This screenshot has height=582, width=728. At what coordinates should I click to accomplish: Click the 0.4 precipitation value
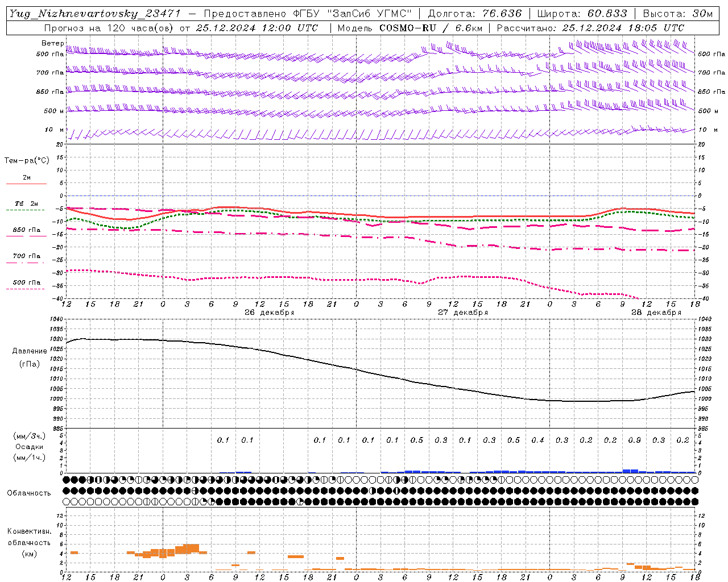(x=537, y=440)
